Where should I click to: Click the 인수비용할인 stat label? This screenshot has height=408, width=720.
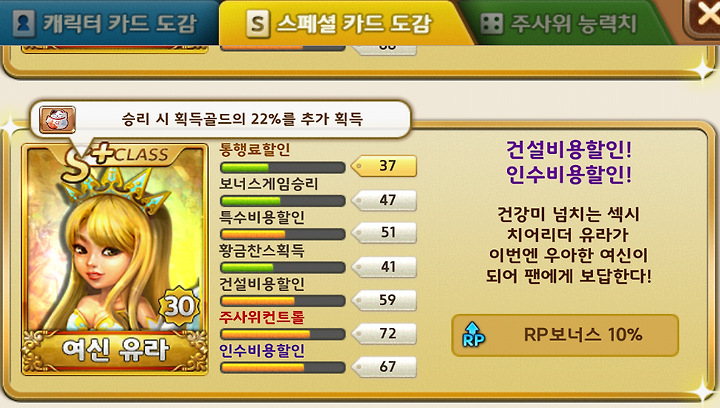coord(262,351)
